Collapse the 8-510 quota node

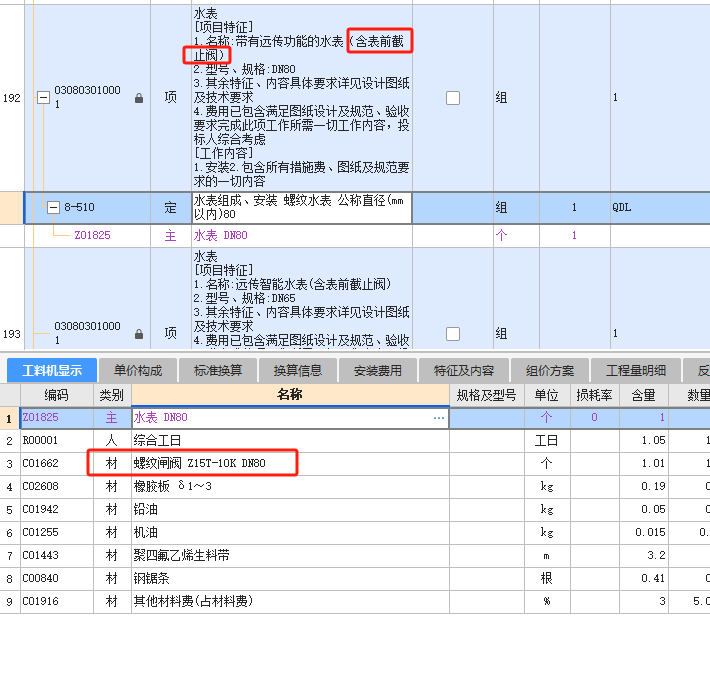coord(53,207)
